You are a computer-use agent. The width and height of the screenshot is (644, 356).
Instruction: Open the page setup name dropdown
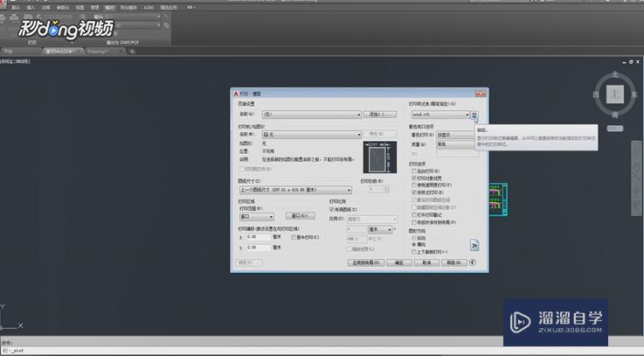pos(312,115)
